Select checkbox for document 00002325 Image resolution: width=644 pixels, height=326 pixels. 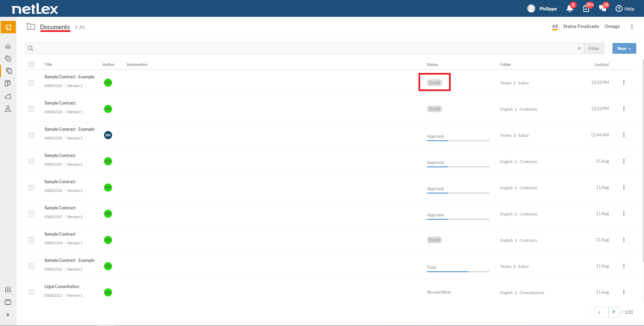[x=32, y=83]
